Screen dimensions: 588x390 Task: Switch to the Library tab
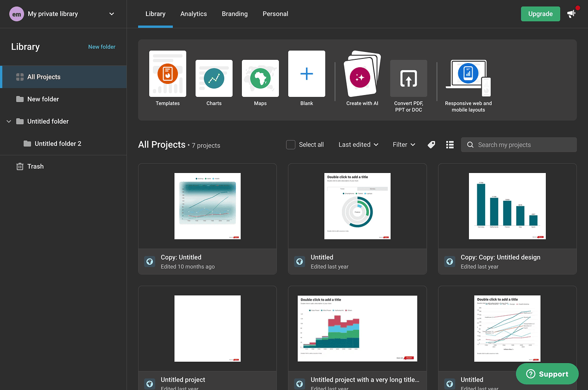pyautogui.click(x=155, y=14)
